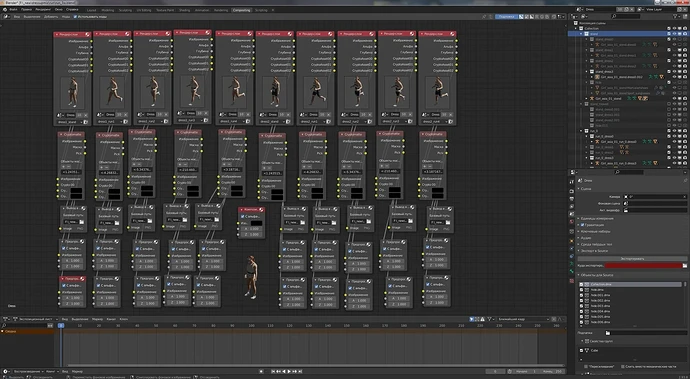Open Render properties tab icon
690x379 pixels.
coord(572,191)
